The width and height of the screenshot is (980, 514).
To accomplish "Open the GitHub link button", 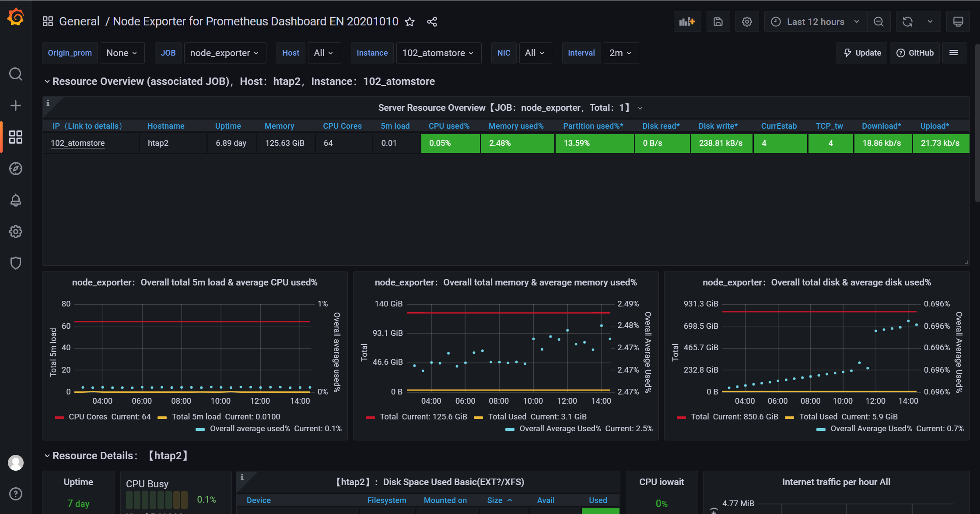I will [915, 53].
